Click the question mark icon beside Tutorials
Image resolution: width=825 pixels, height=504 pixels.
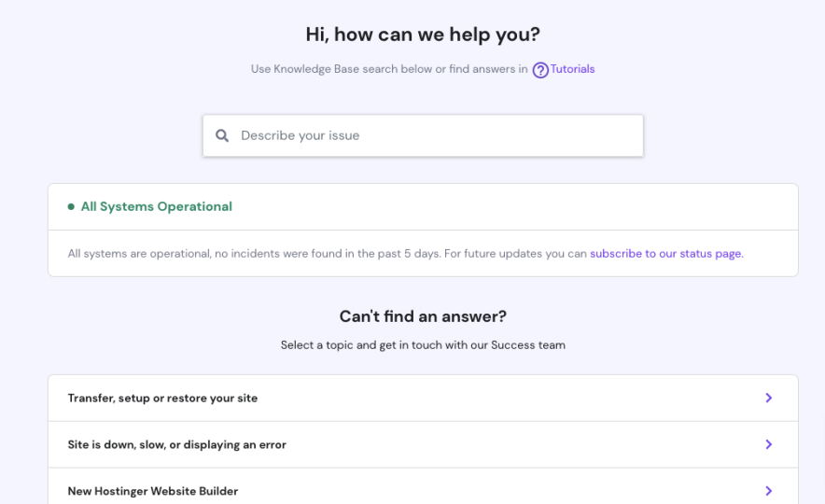click(x=540, y=70)
